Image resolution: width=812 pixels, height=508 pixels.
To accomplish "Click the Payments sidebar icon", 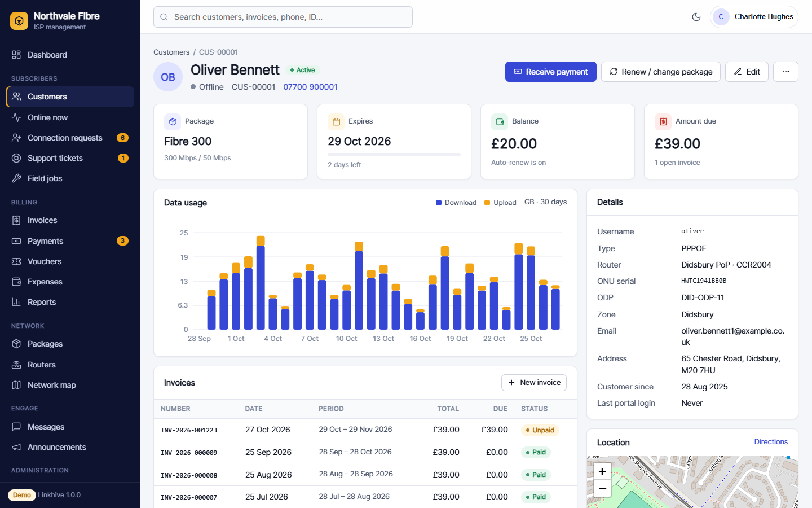I will (16, 241).
